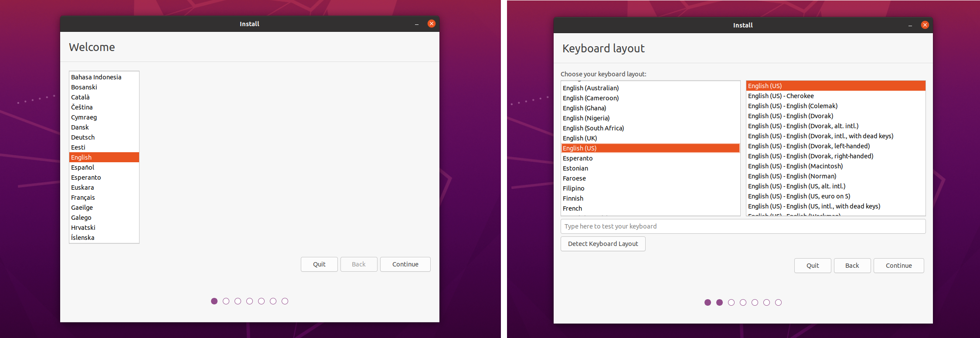The width and height of the screenshot is (980, 338).
Task: Minimize the Keyboard layout Install window
Action: point(910,25)
